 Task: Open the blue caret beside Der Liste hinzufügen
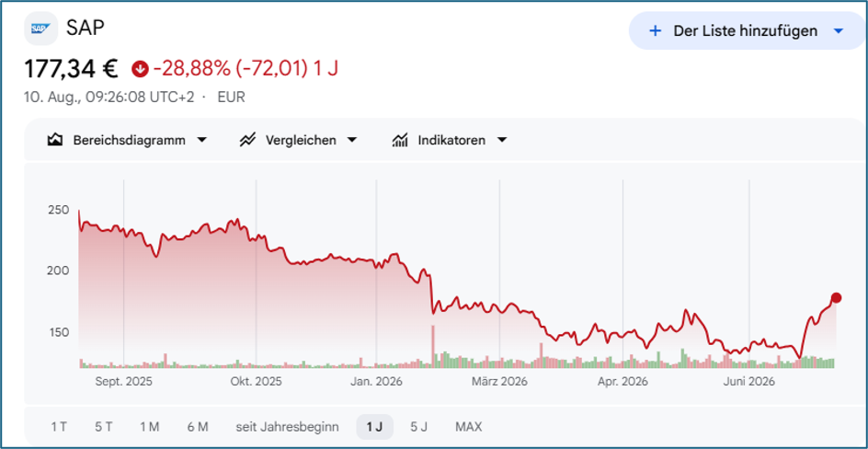[839, 31]
